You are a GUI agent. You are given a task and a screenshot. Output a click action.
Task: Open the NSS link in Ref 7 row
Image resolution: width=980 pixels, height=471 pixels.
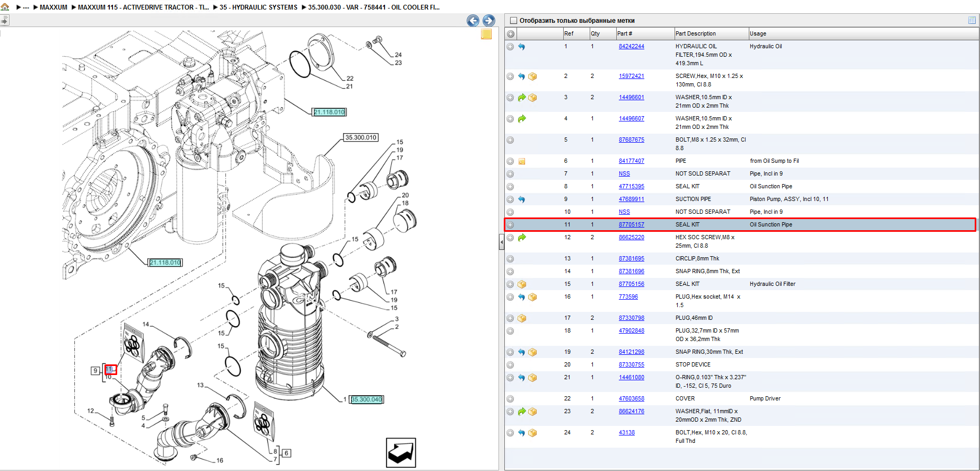point(624,174)
